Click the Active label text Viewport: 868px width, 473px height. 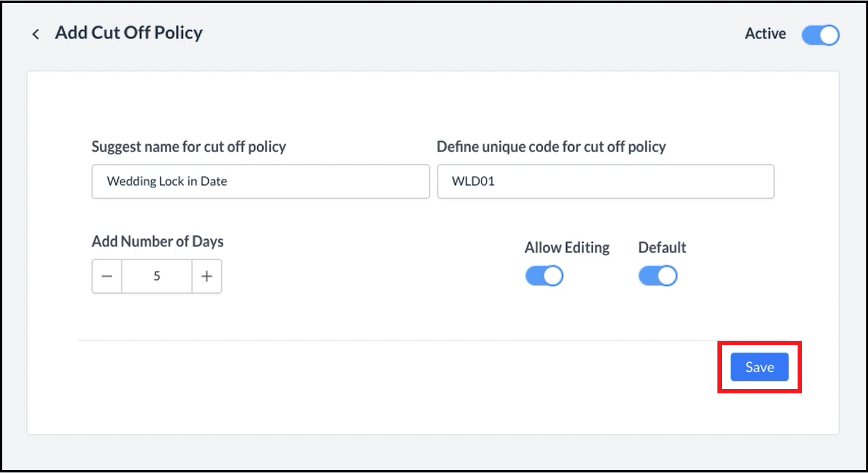pyautogui.click(x=765, y=34)
